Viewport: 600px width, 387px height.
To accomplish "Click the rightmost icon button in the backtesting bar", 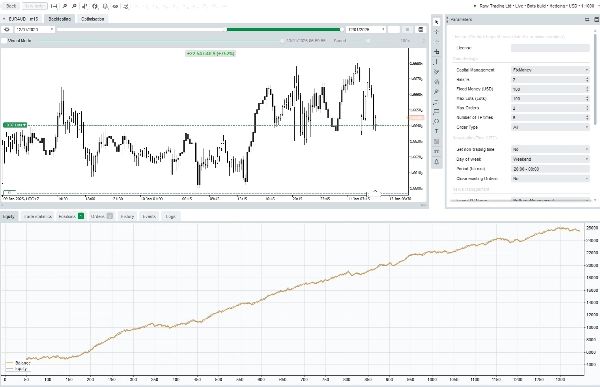I will tap(421, 29).
